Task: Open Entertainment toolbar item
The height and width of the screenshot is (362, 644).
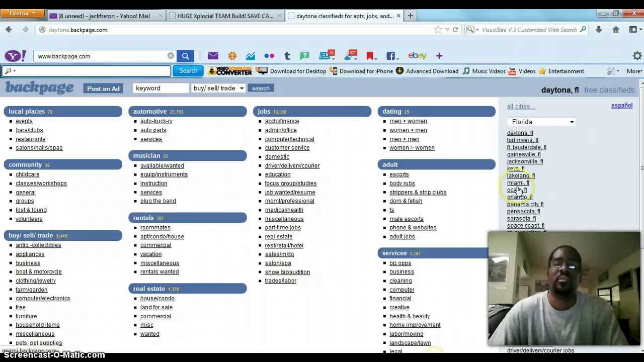Action: click(561, 71)
